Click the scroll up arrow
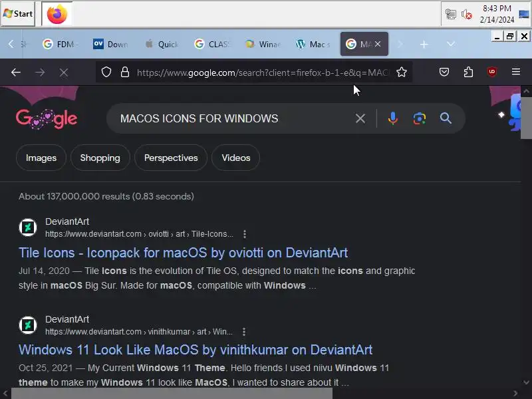 click(526, 91)
